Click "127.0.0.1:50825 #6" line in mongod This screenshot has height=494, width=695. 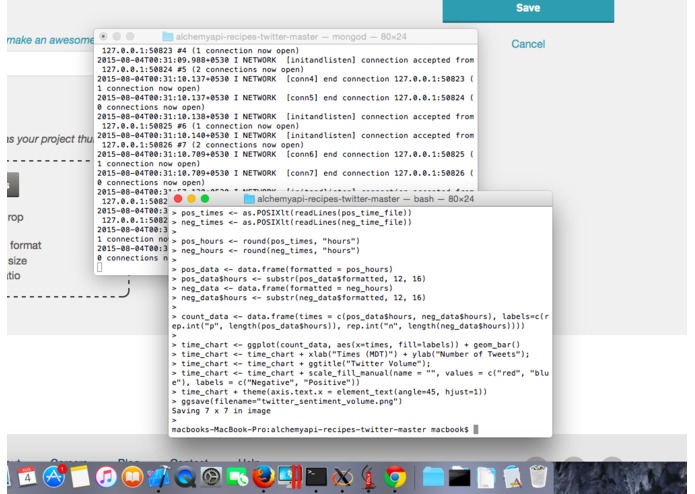click(x=200, y=126)
